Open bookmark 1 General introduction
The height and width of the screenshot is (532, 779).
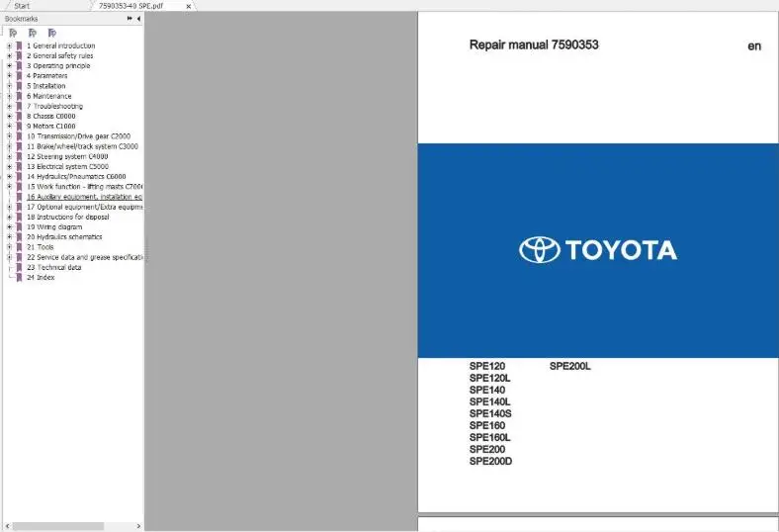point(60,45)
